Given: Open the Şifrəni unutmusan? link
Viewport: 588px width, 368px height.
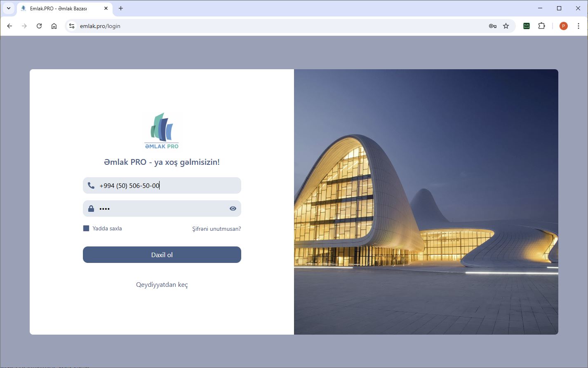Looking at the screenshot, I should [x=216, y=229].
